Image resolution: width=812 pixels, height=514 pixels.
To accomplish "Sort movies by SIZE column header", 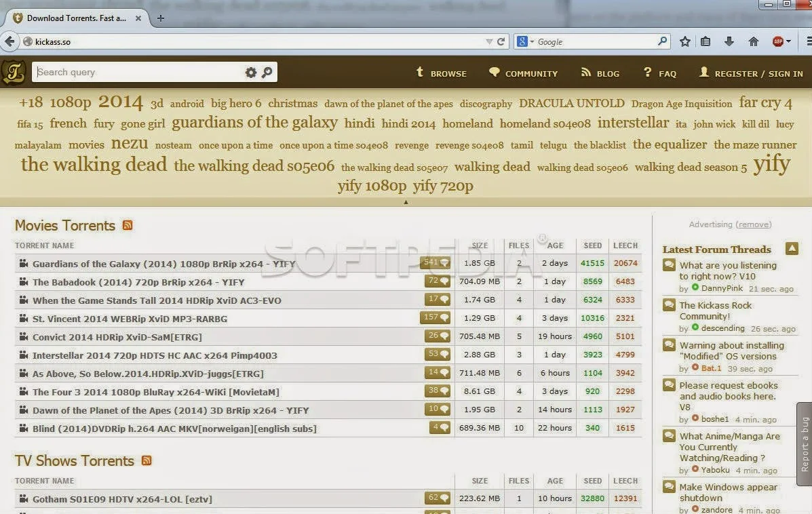I will [x=480, y=245].
